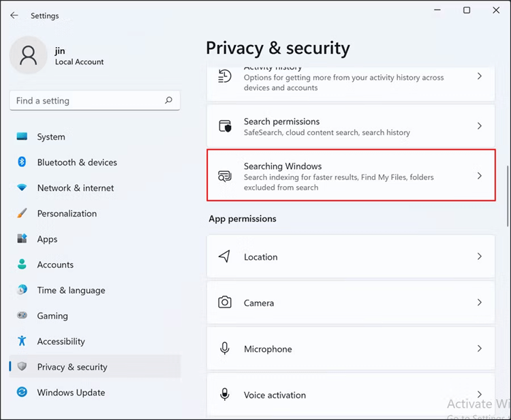Select the Privacy & security sidebar label
Image resolution: width=511 pixels, height=420 pixels.
tap(72, 367)
